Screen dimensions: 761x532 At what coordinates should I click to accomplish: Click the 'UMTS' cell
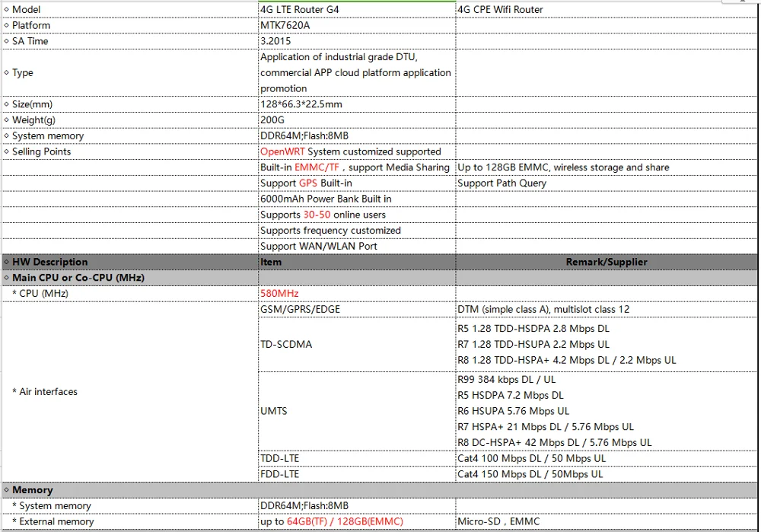point(357,411)
